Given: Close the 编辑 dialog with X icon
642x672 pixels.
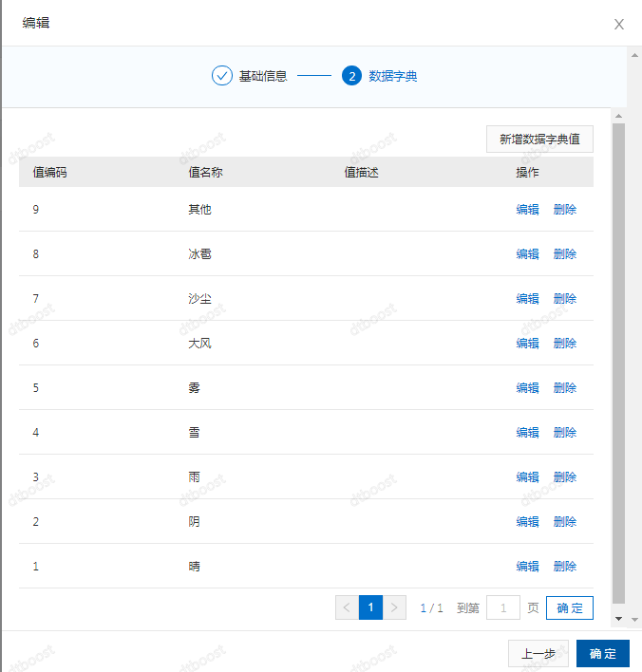Looking at the screenshot, I should [619, 24].
